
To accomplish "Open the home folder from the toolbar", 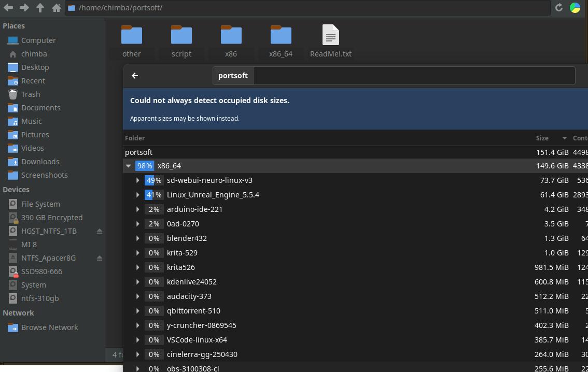I will click(x=56, y=7).
